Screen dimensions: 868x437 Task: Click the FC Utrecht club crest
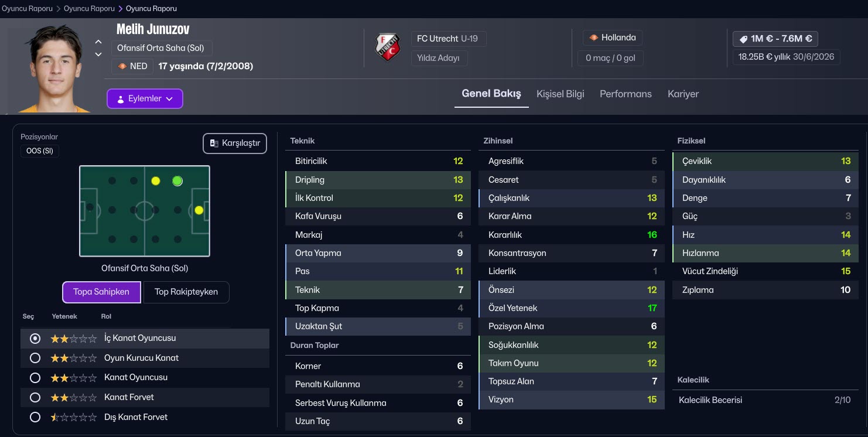coord(387,47)
